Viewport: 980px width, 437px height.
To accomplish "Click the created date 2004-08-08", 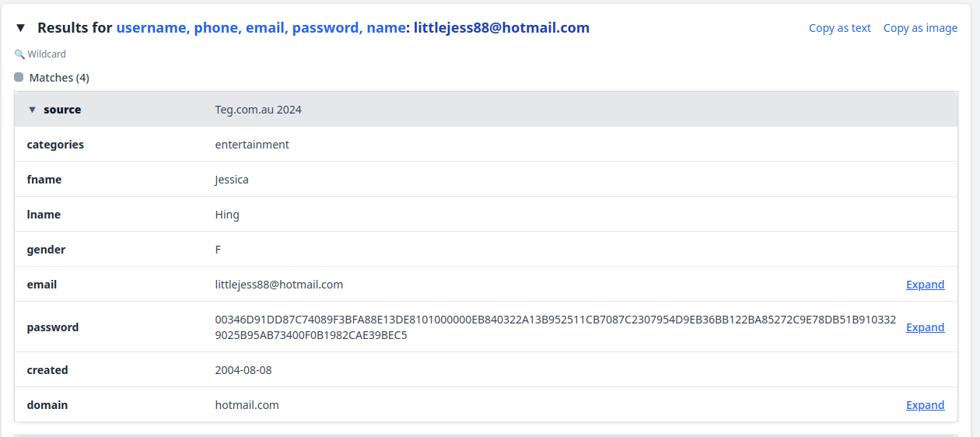I will (243, 370).
